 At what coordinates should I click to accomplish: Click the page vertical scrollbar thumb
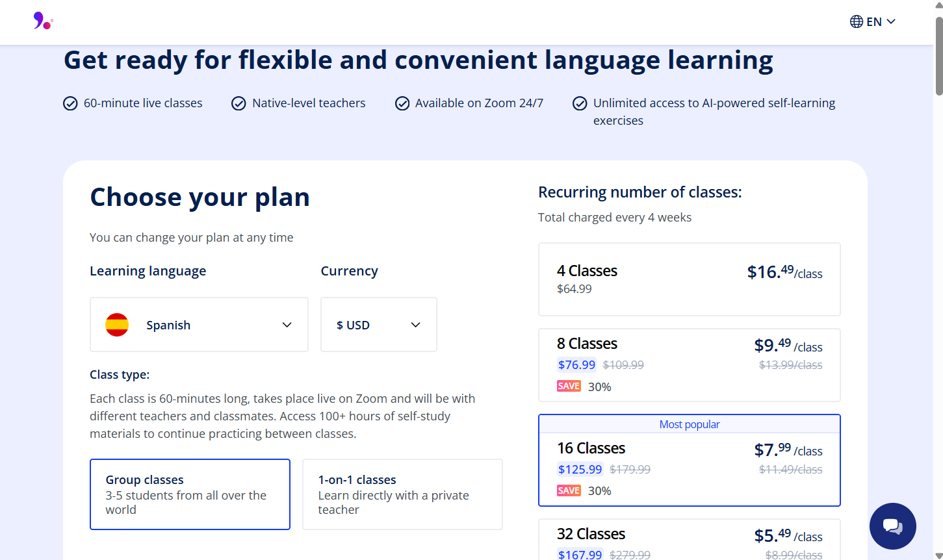click(x=938, y=57)
